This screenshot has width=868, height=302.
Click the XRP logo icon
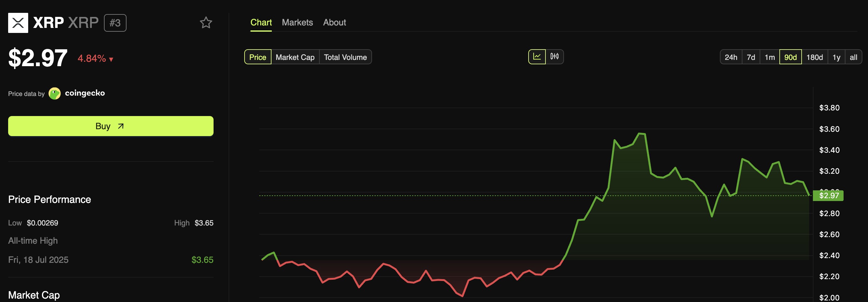pyautogui.click(x=18, y=23)
